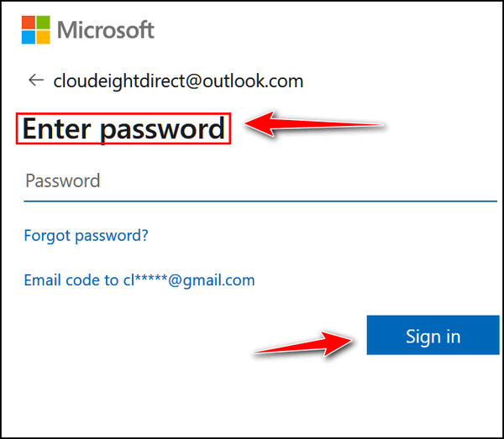Click the red square of Microsoft logo
Viewport: 504px width, 439px height.
pyautogui.click(x=29, y=22)
